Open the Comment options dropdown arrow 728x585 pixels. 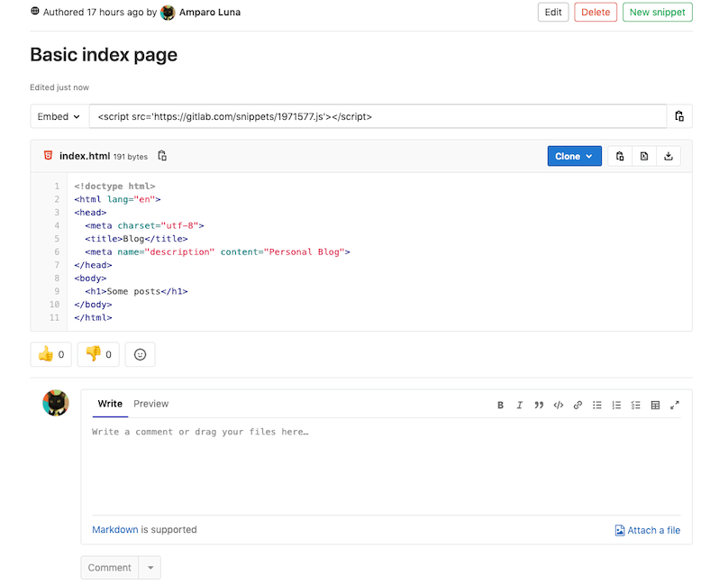click(150, 567)
